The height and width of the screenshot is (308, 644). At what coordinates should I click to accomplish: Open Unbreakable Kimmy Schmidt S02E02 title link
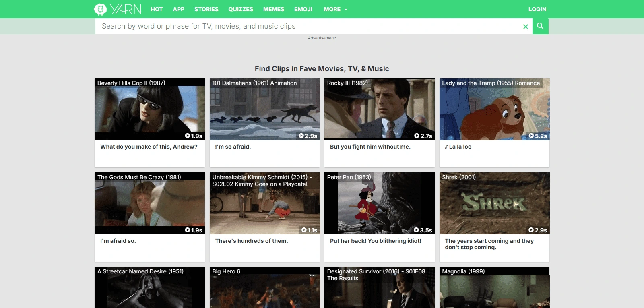[262, 180]
